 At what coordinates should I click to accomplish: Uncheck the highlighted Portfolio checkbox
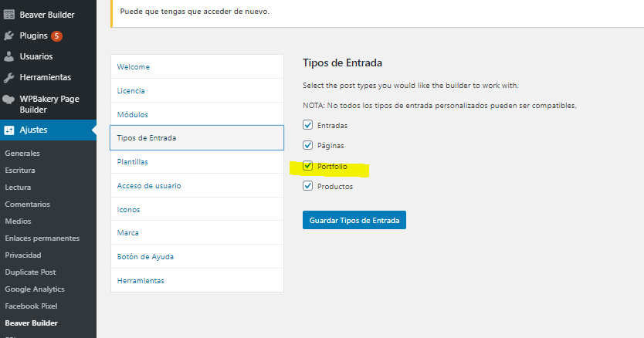point(307,166)
